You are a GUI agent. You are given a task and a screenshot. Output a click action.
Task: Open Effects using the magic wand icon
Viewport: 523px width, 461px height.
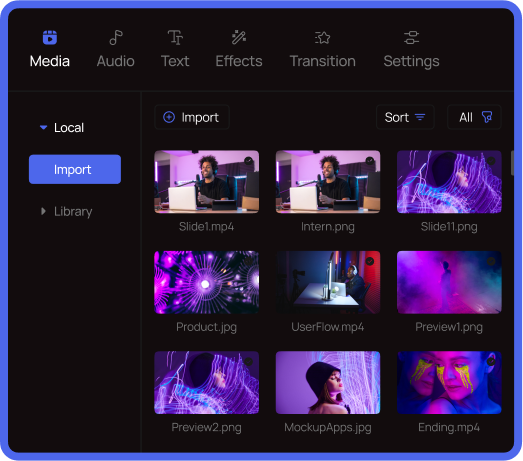click(239, 37)
